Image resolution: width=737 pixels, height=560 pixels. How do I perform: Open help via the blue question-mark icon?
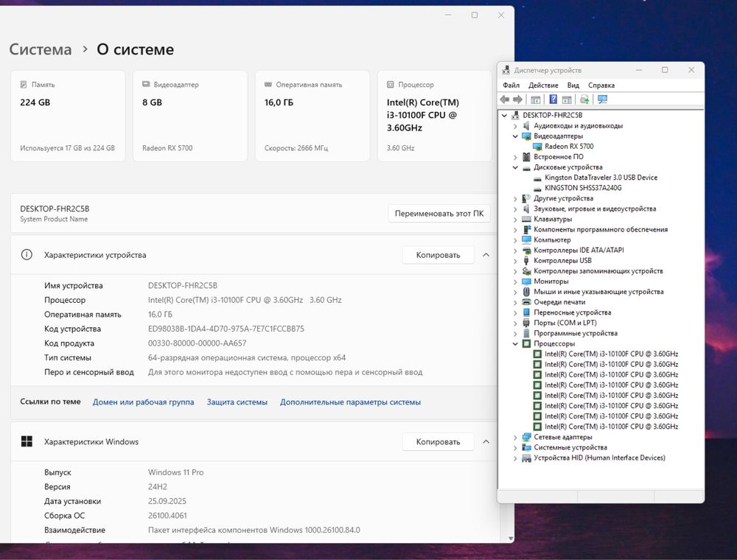click(x=553, y=99)
